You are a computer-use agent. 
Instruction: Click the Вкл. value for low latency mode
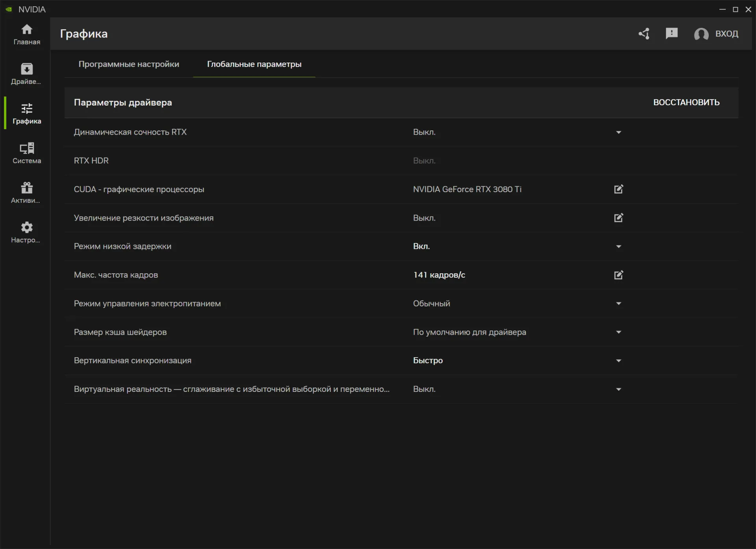click(x=421, y=247)
